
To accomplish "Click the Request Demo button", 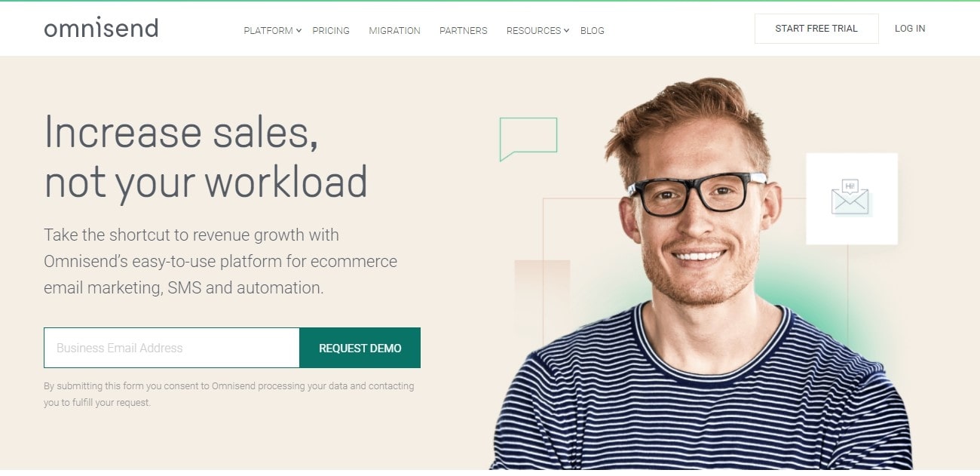I will click(360, 348).
